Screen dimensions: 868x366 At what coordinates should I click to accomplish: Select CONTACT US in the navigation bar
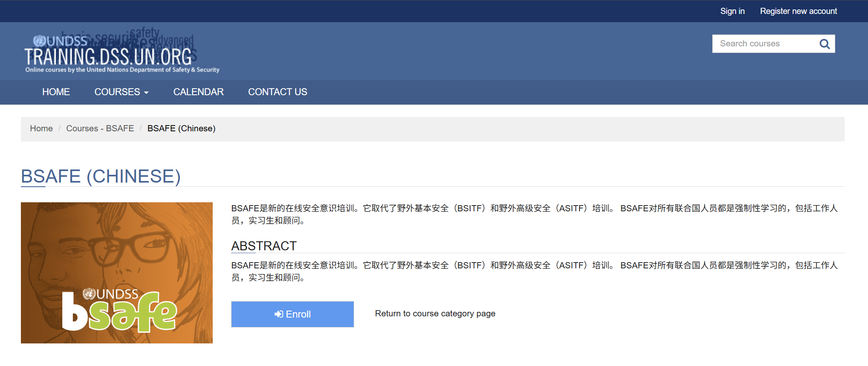pos(277,92)
